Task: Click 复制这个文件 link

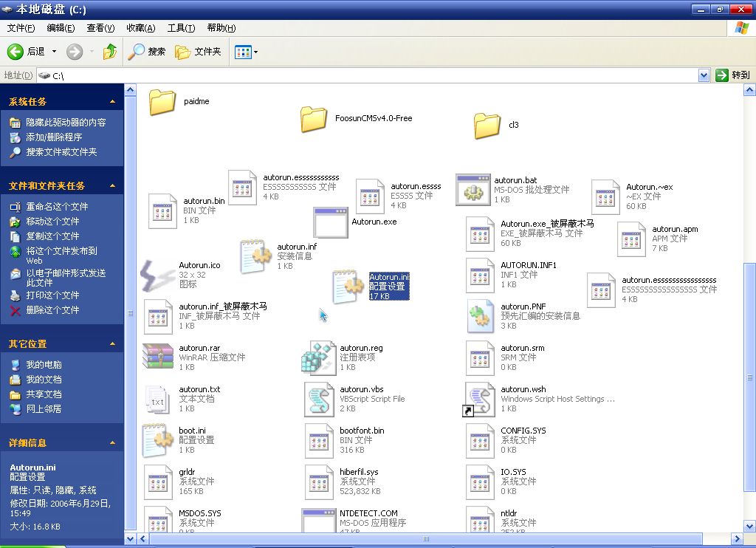Action: 52,236
